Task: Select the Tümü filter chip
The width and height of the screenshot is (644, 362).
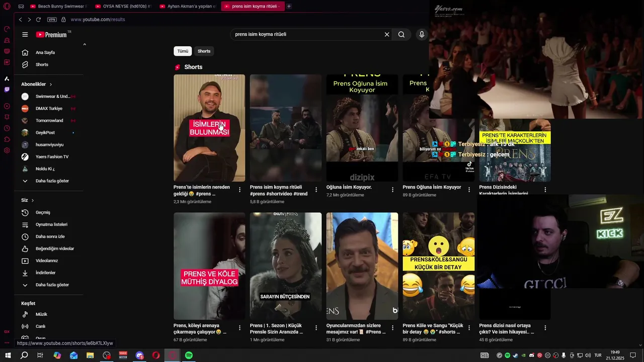Action: point(183,51)
